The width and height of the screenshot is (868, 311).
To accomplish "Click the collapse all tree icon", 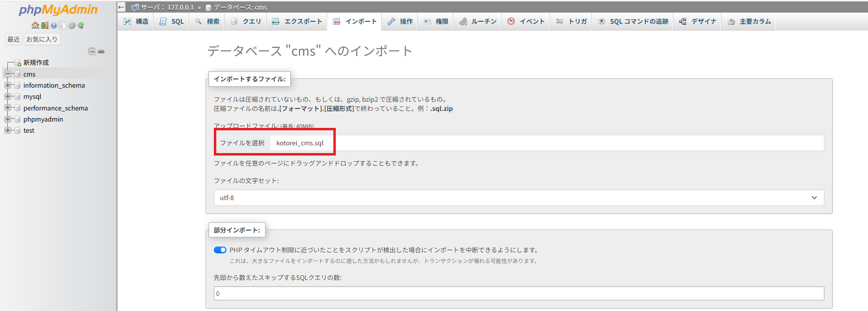I will [92, 51].
